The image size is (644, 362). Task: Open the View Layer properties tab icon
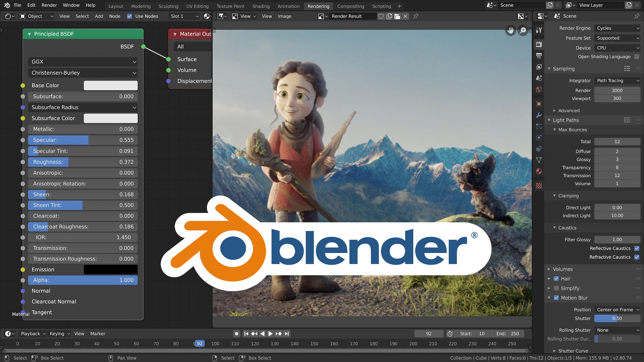tap(539, 67)
